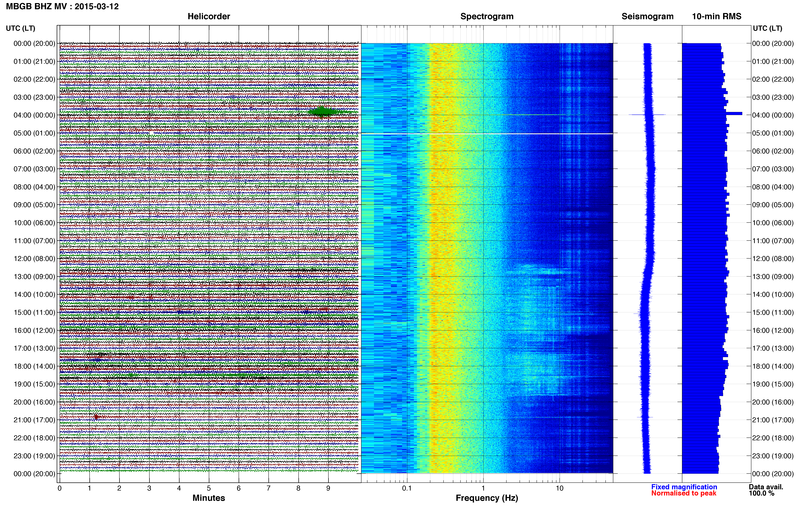Click the left "14:00 (10:00)" time label

coord(34,294)
